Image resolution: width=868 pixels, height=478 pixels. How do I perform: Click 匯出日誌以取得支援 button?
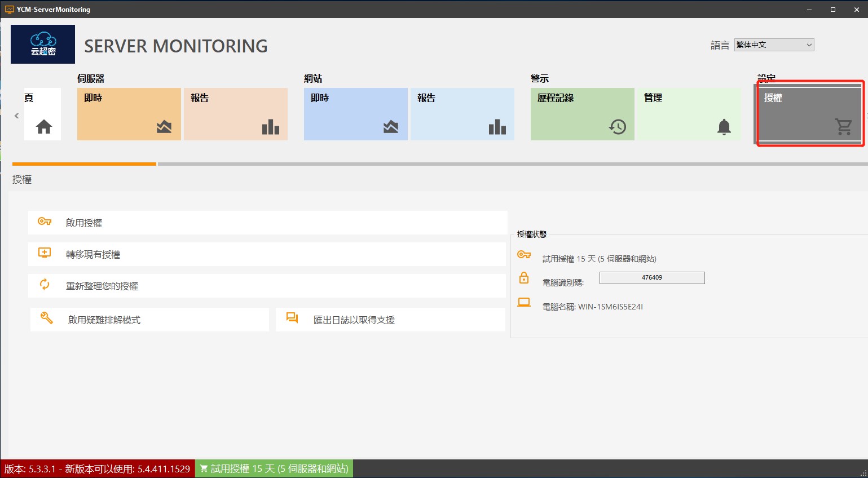(391, 320)
